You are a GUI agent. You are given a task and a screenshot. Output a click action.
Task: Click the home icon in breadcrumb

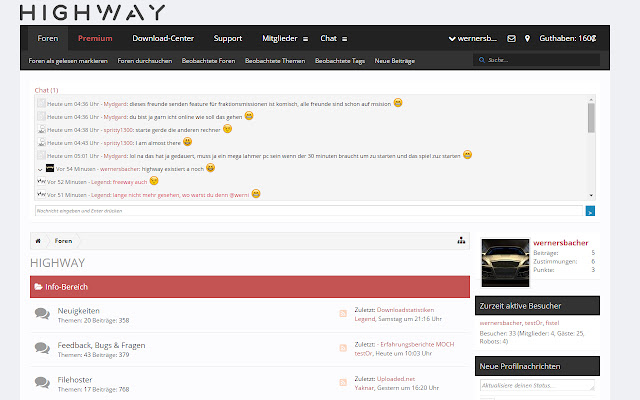(x=38, y=241)
